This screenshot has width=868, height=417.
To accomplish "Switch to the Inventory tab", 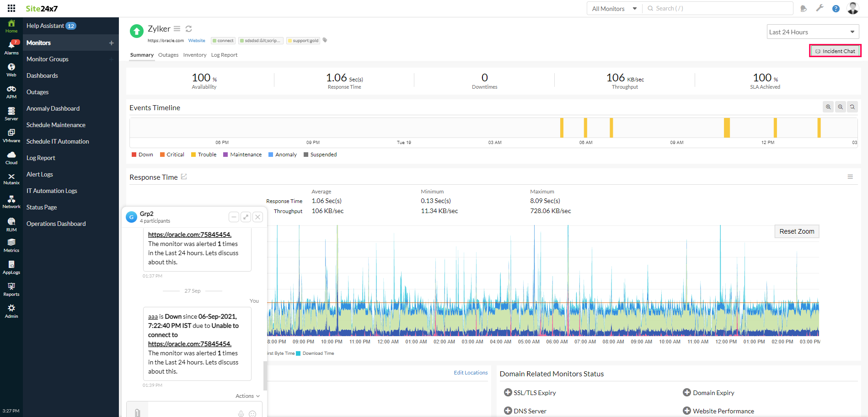I will [194, 55].
